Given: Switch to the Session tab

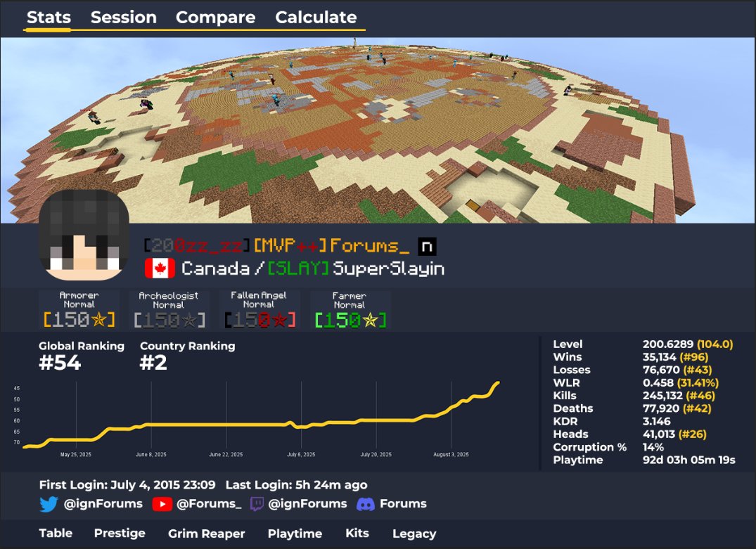Looking at the screenshot, I should pos(124,17).
